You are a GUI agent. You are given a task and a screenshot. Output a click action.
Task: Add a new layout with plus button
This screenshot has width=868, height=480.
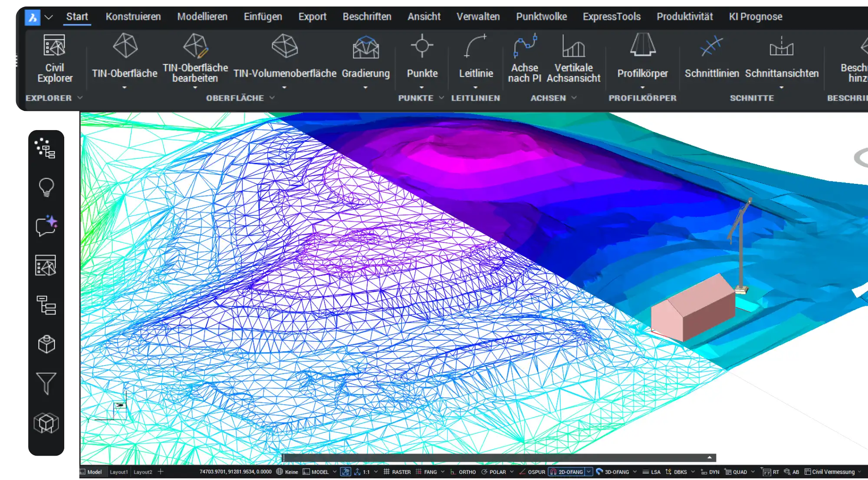click(161, 471)
